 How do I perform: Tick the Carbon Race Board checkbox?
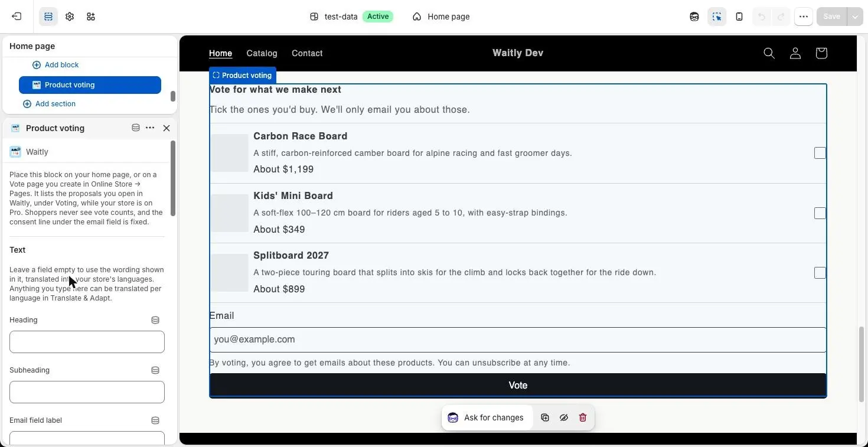click(x=820, y=153)
